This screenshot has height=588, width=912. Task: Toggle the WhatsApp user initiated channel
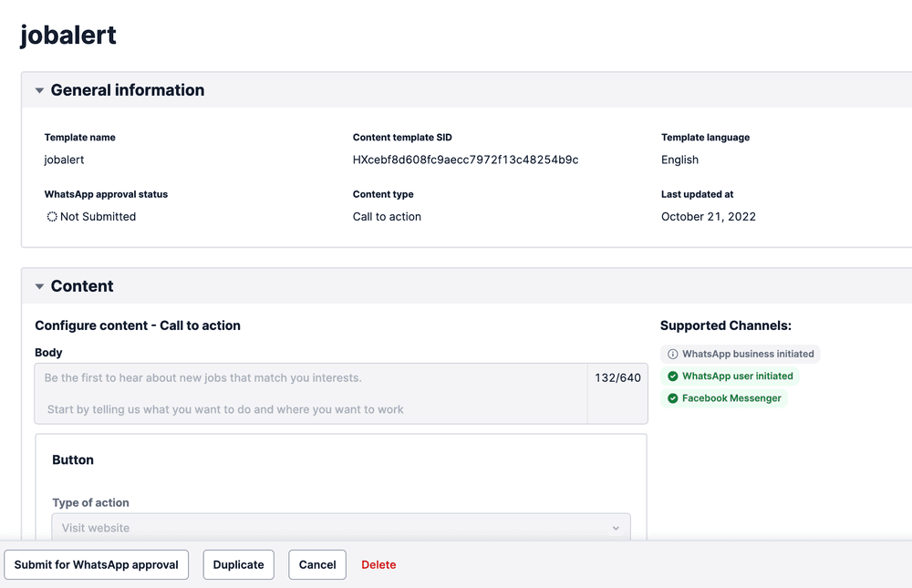click(730, 376)
